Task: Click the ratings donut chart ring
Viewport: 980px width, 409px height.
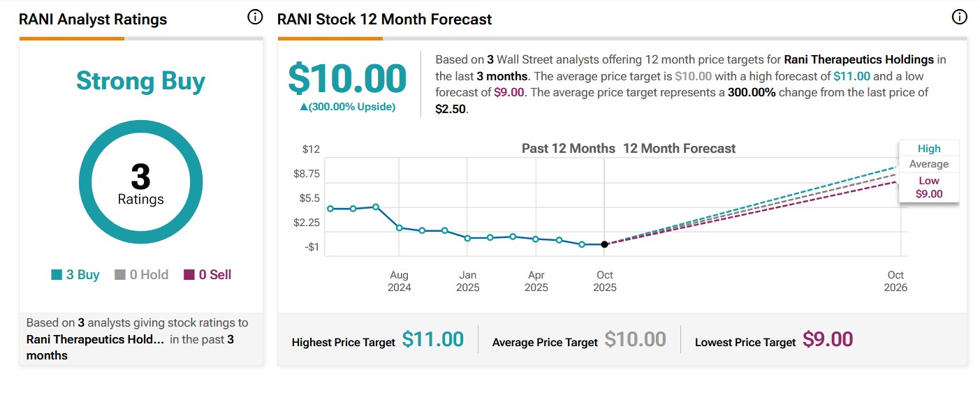Action: click(x=83, y=181)
